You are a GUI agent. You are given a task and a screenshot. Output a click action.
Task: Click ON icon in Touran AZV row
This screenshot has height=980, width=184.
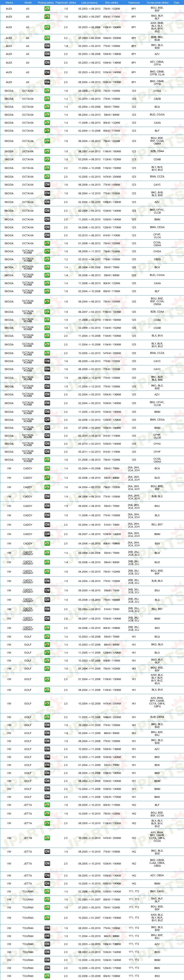click(47, 944)
